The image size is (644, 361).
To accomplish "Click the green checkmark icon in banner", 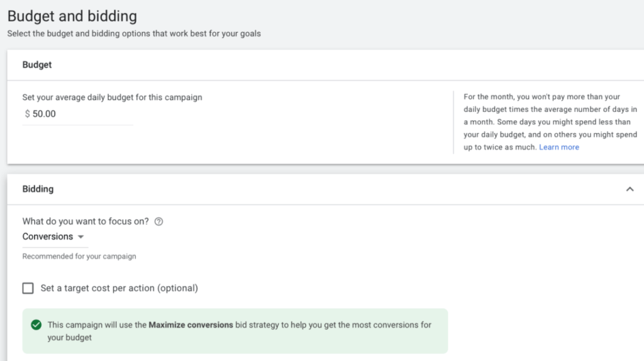I will click(x=36, y=325).
